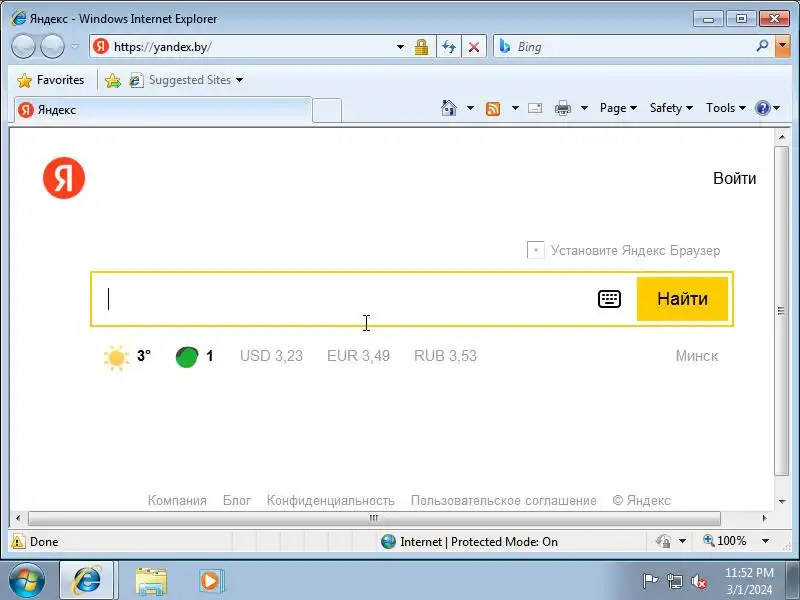Click the taskbar clock showing 11:52 PM
This screenshot has height=600, width=800.
[749, 573]
